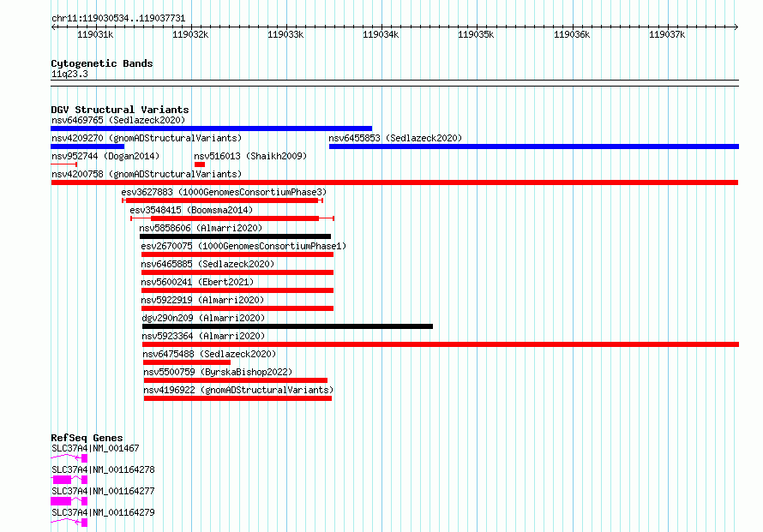Open SLC37A4|NM_001164278 gene label
763x532 pixels.
pyautogui.click(x=103, y=469)
